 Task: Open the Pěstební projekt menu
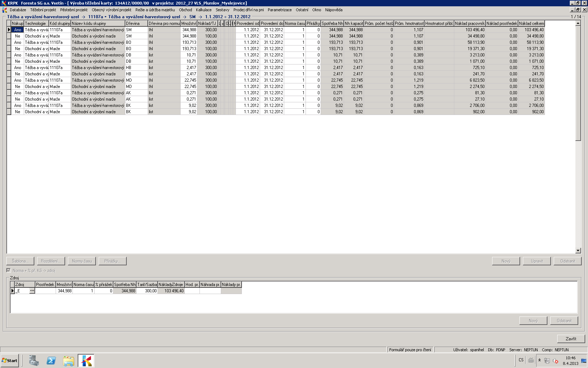click(74, 10)
